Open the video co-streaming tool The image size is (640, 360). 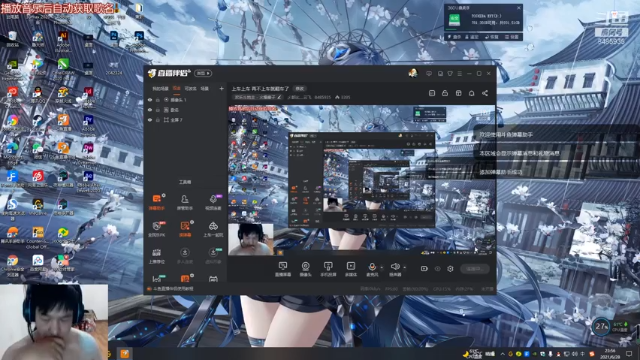(213, 202)
